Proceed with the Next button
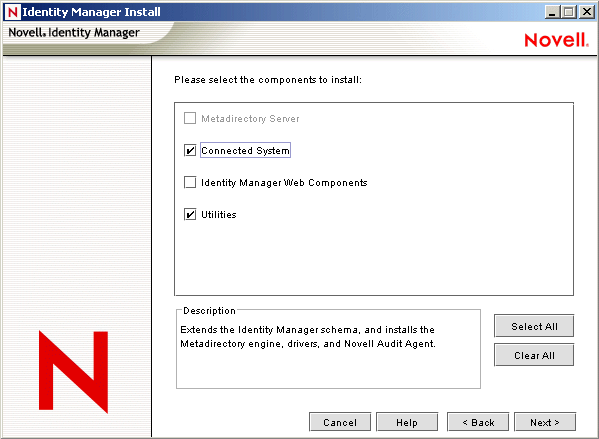599x439 pixels. 545,422
